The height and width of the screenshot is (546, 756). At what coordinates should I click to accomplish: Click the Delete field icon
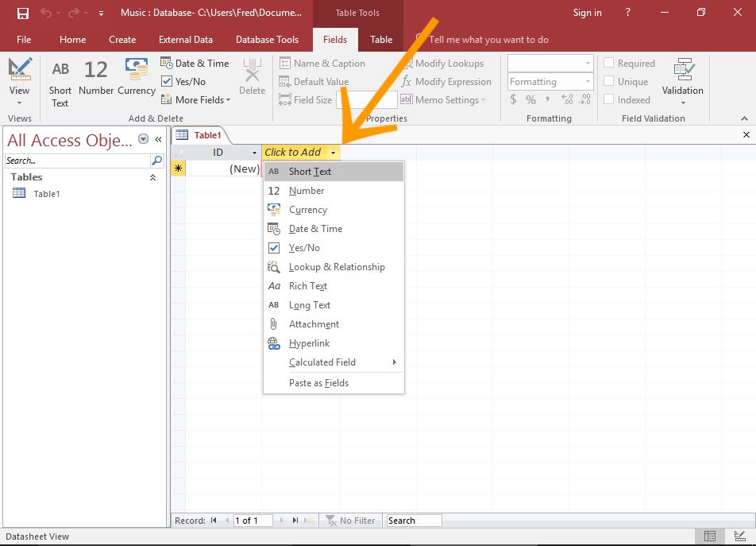[252, 78]
